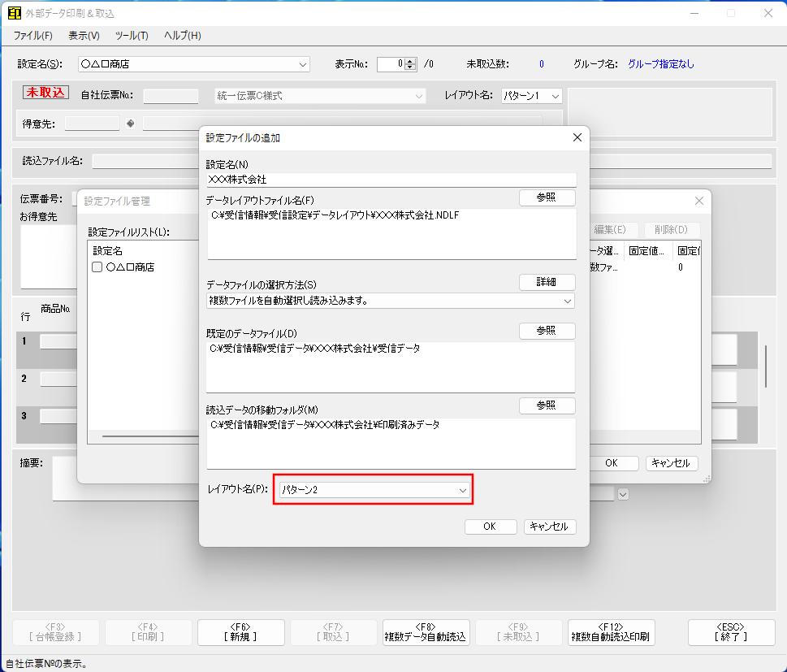Image resolution: width=787 pixels, height=672 pixels.
Task: Expand the small dropdown arrow below 摘要 area
Action: [x=623, y=494]
